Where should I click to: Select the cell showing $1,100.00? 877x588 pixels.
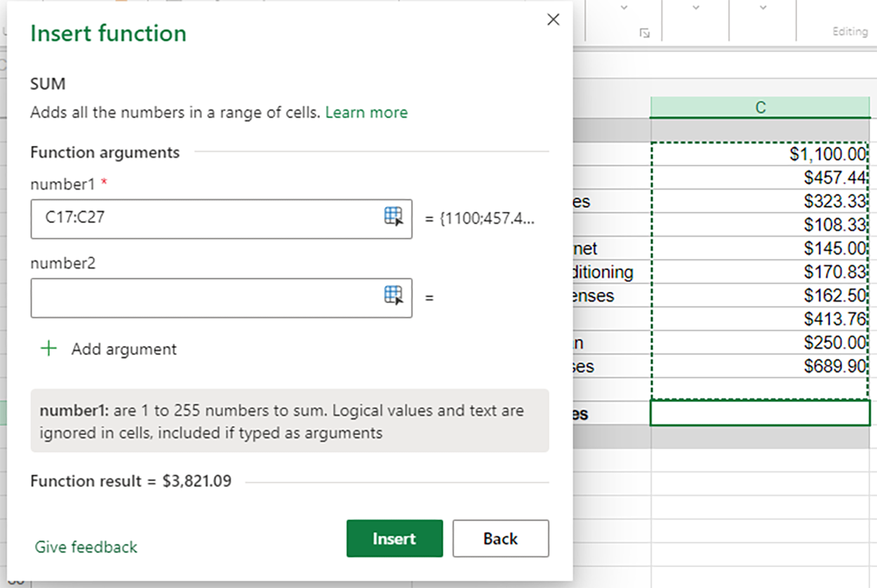click(x=760, y=154)
